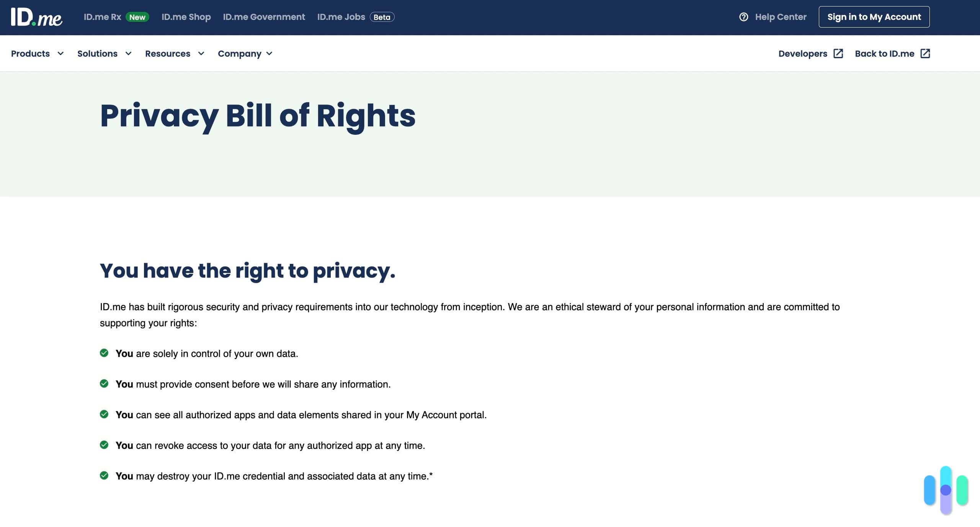Open ID.me Government from the navigation bar
The height and width of the screenshot is (527, 980).
click(x=265, y=17)
